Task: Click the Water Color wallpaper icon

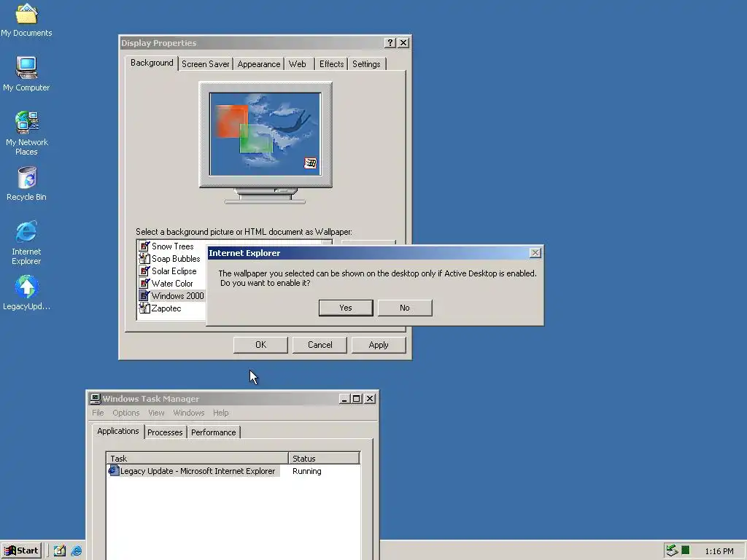Action: tap(144, 284)
